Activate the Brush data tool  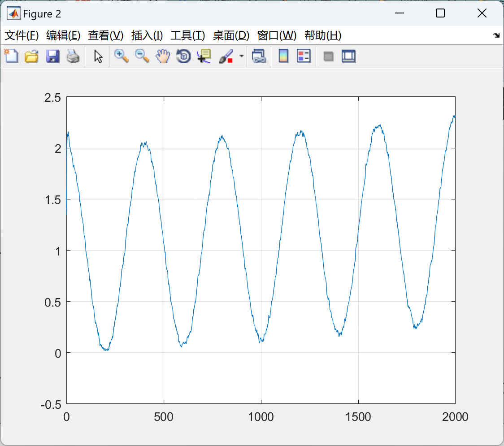pos(226,56)
